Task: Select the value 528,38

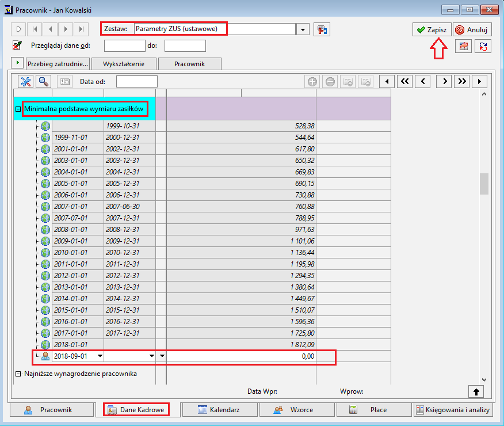Action: [x=305, y=126]
